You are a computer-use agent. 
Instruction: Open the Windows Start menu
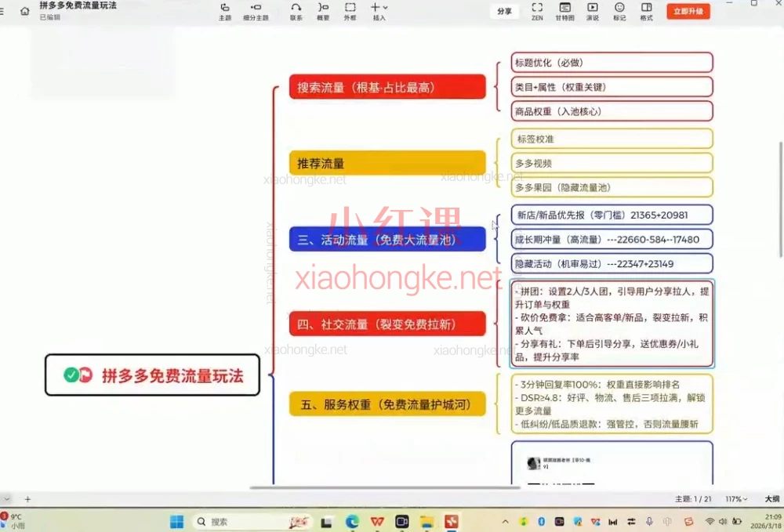[176, 522]
